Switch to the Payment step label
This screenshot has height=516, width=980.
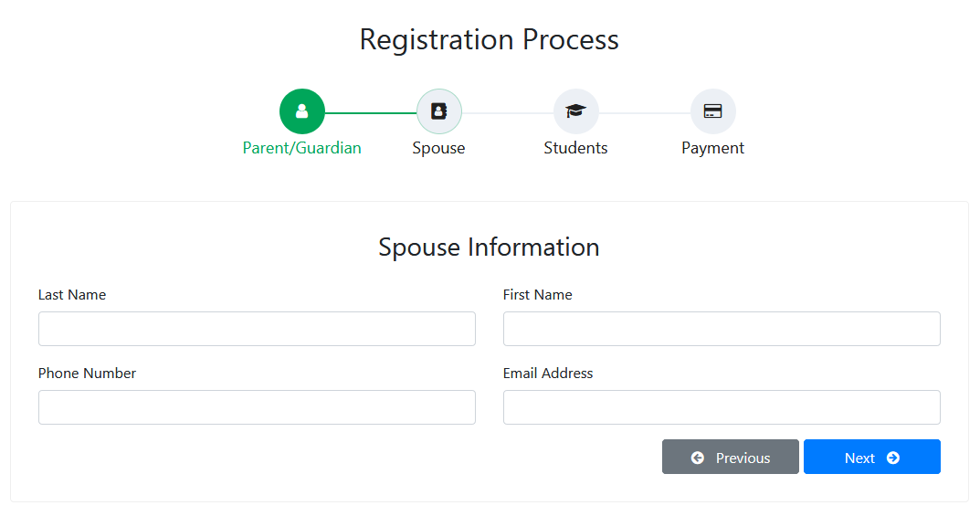point(712,148)
